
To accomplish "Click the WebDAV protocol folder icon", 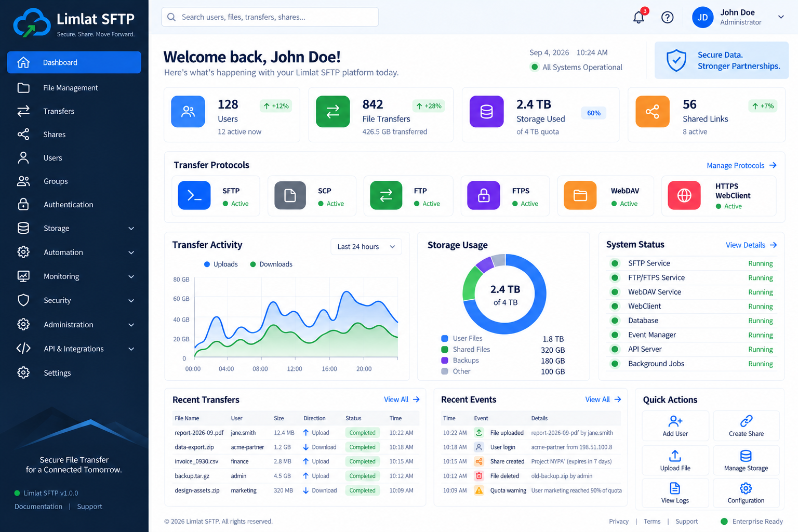I will (580, 195).
